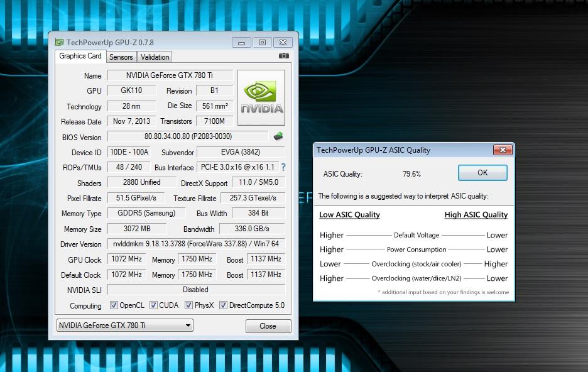Viewport: 588px width, 372px height.
Task: Toggle the PhysX checkbox
Action: (188, 305)
